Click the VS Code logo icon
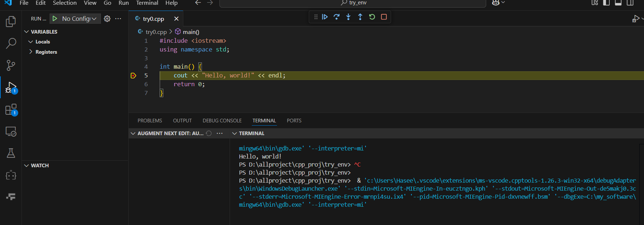644x225 pixels. point(8,3)
